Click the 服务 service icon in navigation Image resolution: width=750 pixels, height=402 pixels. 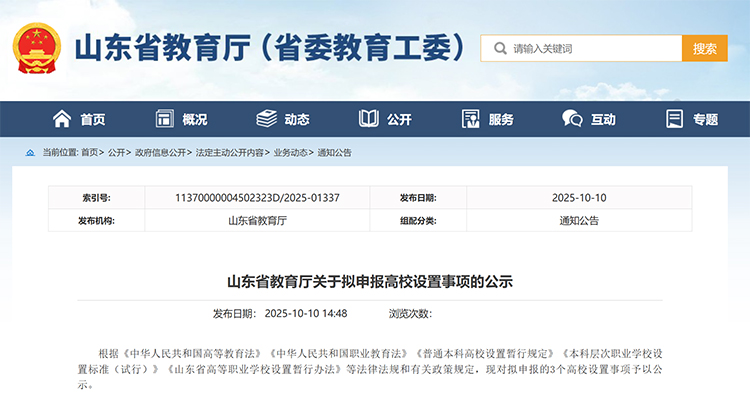coord(471,119)
